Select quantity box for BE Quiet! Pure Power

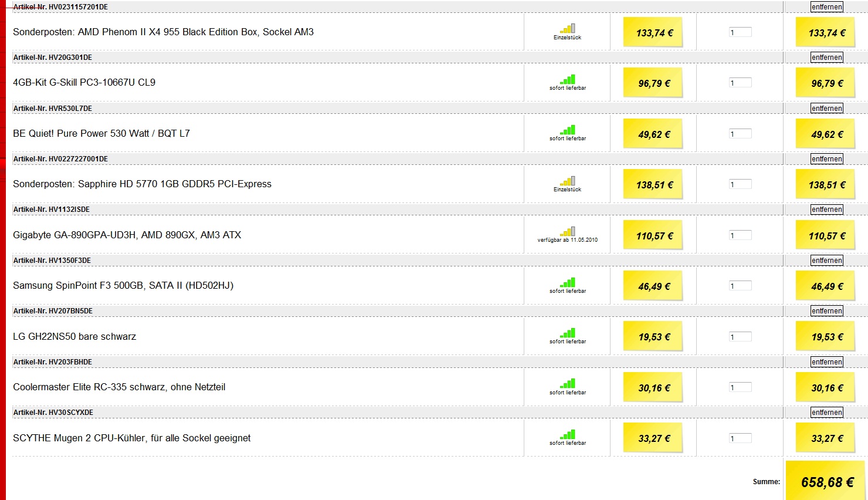(740, 134)
